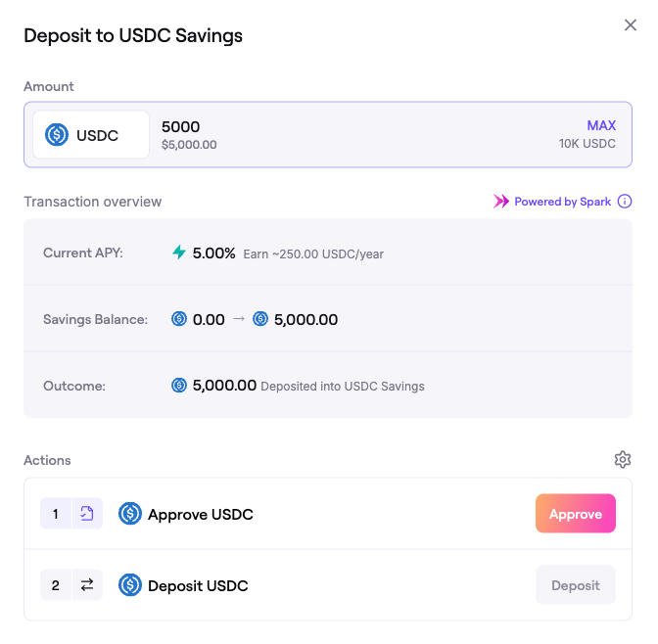Viewport: 658px width, 644px height.
Task: Open the actions settings gear
Action: click(x=623, y=460)
